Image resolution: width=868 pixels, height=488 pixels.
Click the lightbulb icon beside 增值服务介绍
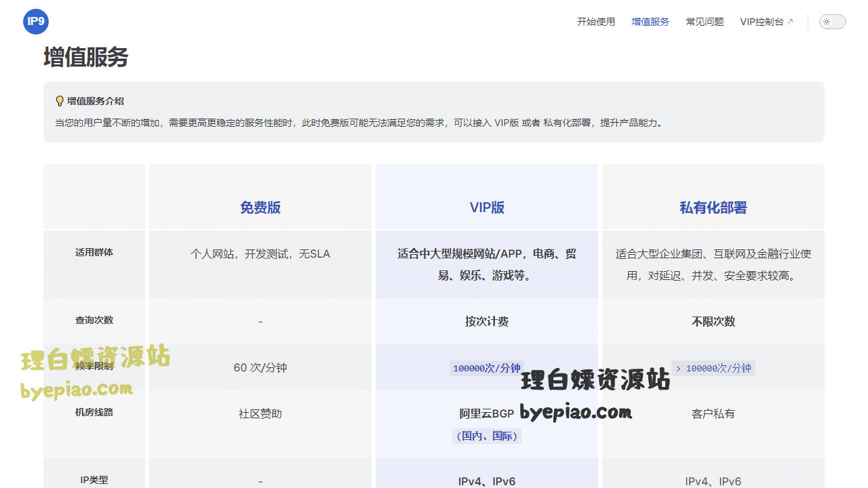point(60,101)
